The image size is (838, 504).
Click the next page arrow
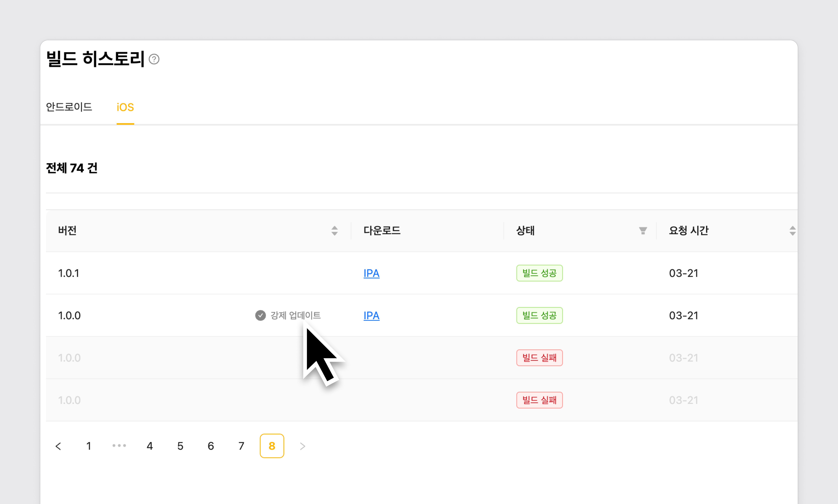click(302, 446)
